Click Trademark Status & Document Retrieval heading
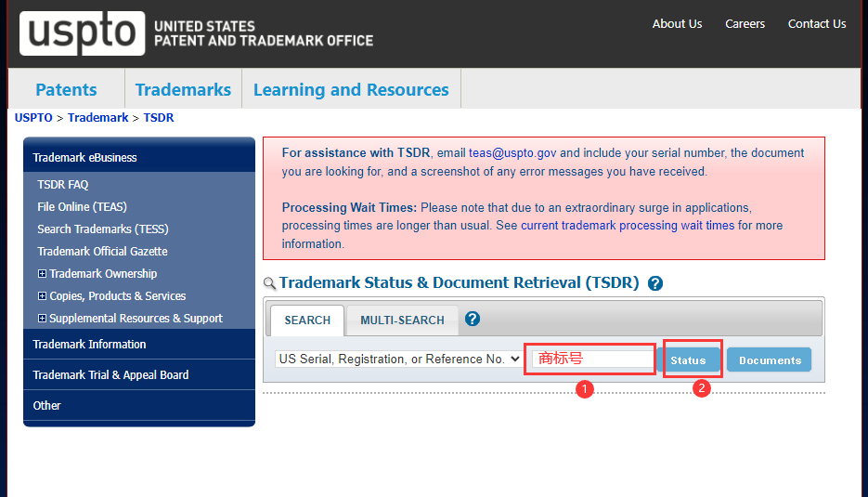Viewport: 868px width, 497px height. [459, 282]
